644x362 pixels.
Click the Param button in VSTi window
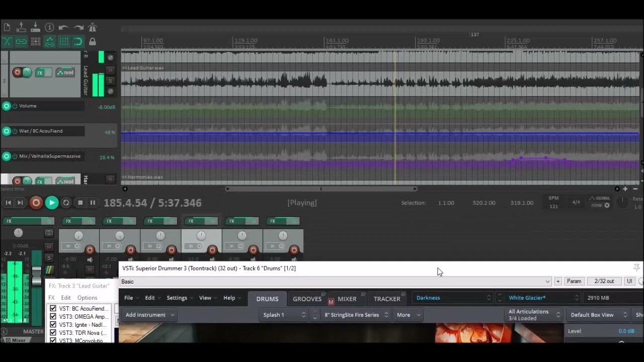(x=574, y=282)
